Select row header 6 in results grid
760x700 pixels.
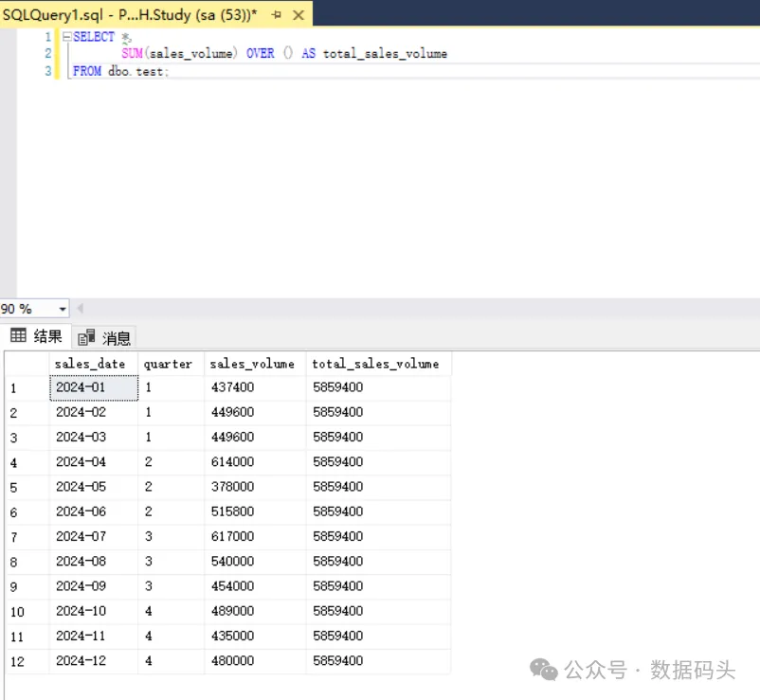click(x=27, y=512)
